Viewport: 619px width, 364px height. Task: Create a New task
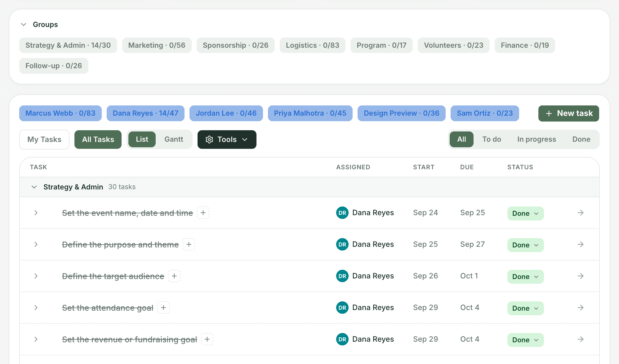pos(569,113)
